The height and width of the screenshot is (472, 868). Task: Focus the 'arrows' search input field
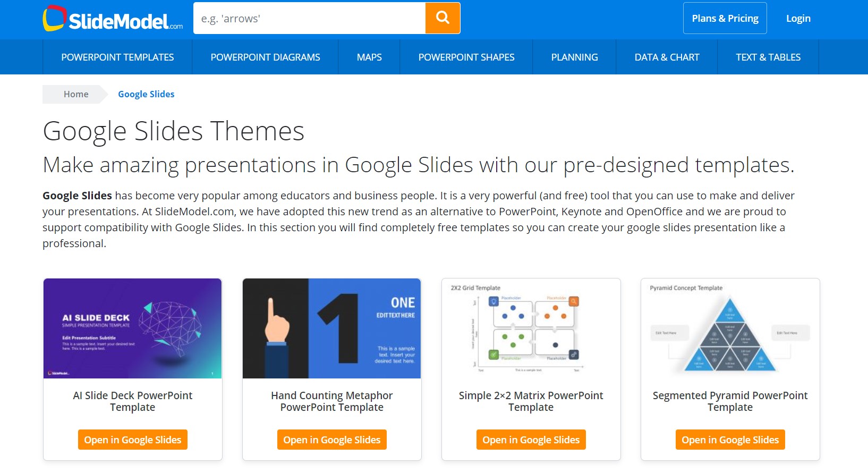310,18
